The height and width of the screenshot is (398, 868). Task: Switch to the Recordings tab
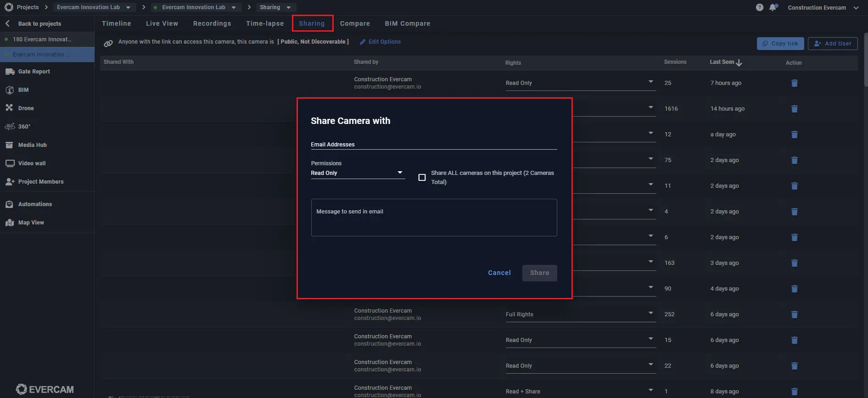pos(212,23)
